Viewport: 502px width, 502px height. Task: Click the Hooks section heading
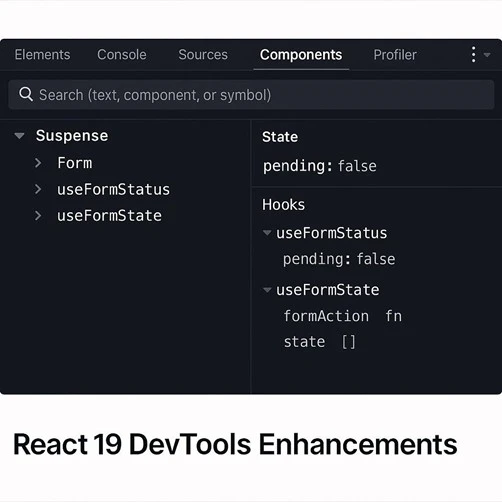283,205
